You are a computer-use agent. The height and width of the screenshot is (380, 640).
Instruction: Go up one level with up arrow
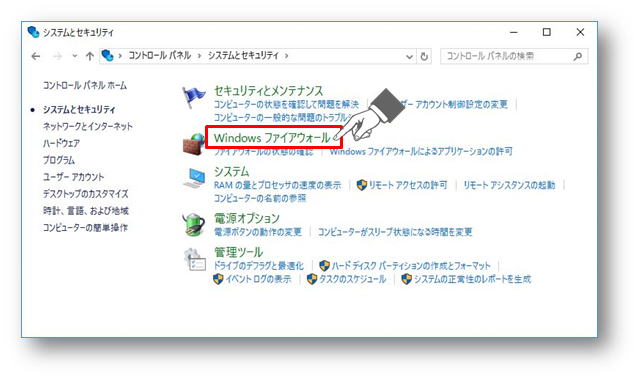tap(89, 56)
